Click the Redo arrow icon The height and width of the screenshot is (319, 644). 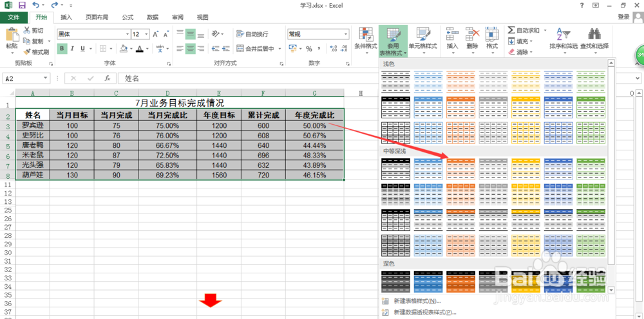[55, 5]
